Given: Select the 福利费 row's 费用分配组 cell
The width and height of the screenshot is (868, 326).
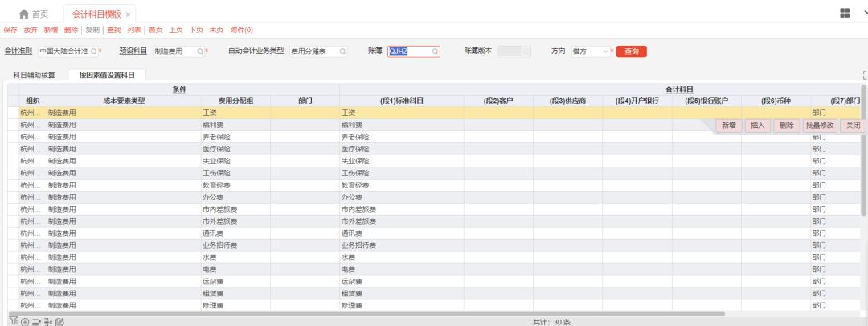Looking at the screenshot, I should [235, 125].
